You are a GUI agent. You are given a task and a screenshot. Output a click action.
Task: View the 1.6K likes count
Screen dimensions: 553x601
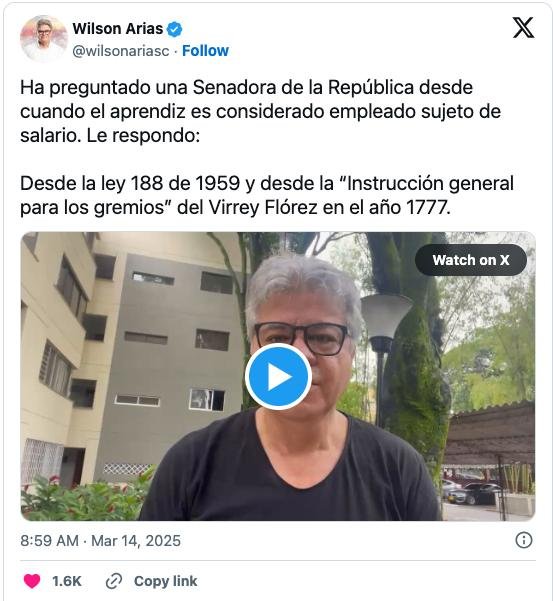click(67, 581)
